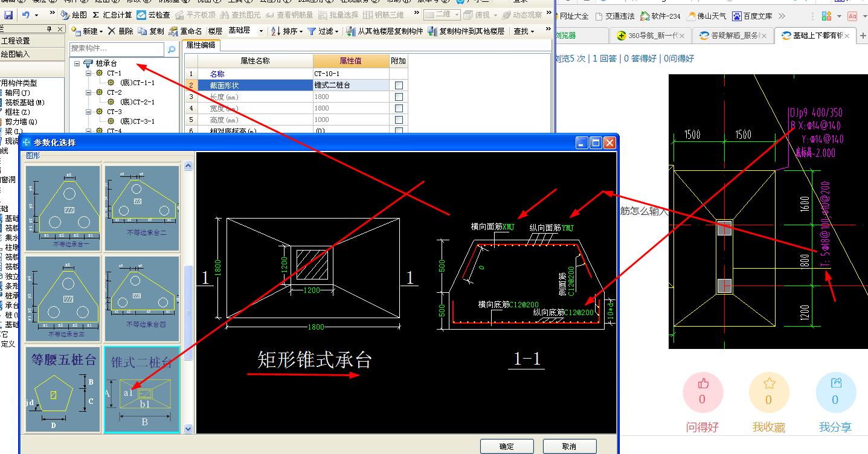Tick 附加 checkbox for 宽度(mm) row
Viewport: 868px width, 454px height.
(x=398, y=108)
